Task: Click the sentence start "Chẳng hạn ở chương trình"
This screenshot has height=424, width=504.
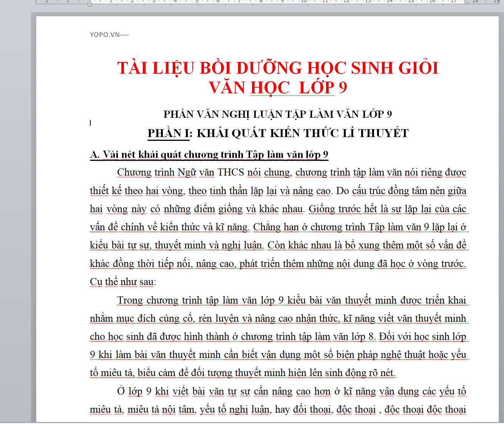Action: click(309, 227)
